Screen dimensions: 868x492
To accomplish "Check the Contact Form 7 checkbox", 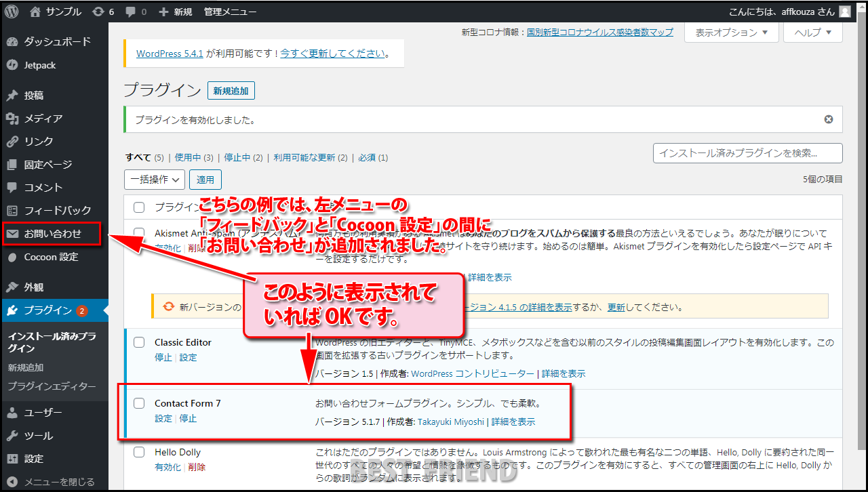I will coord(139,403).
